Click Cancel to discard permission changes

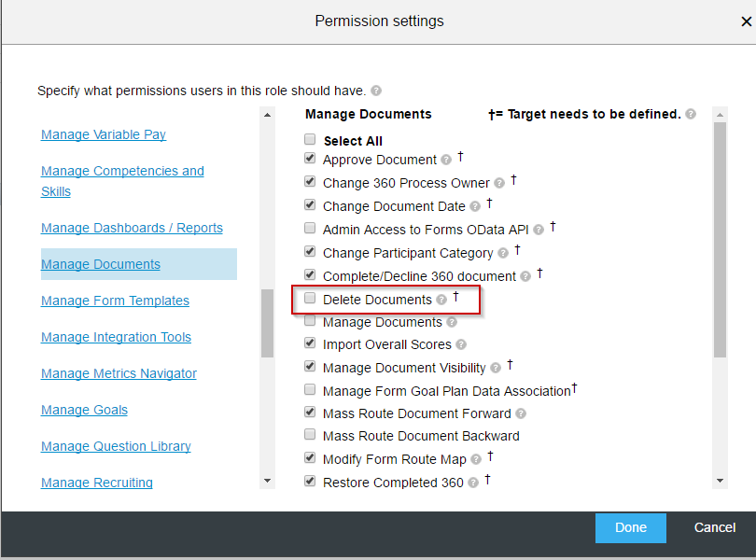click(x=715, y=527)
